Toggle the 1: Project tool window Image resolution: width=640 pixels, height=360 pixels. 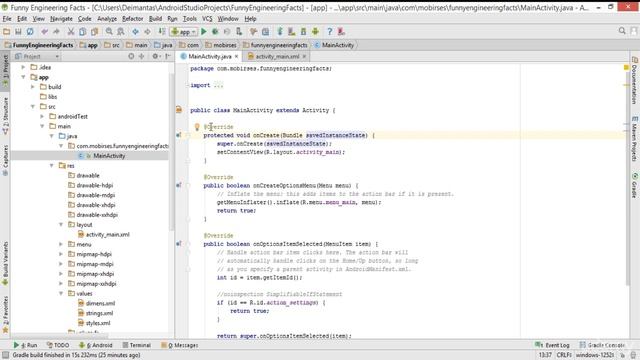(x=5, y=70)
